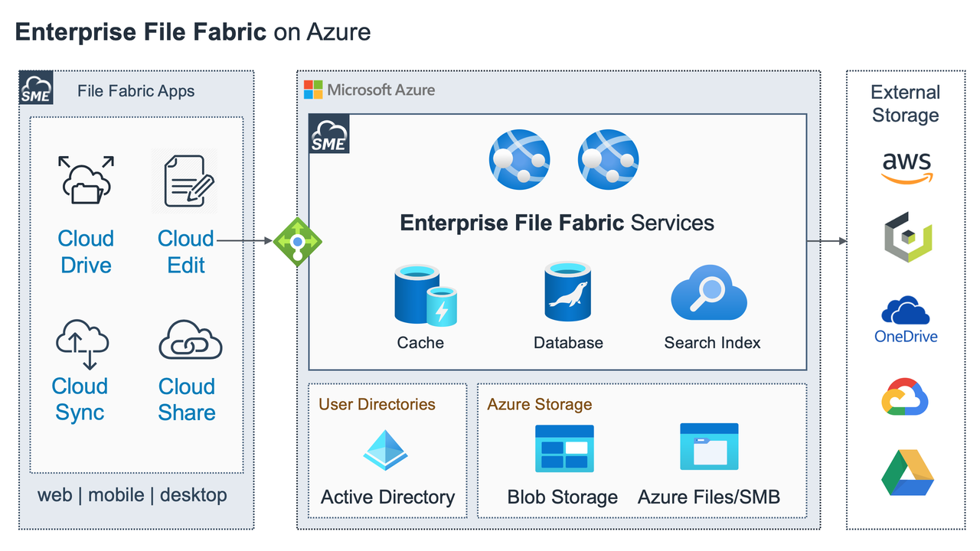Select the left app service globe icon
Viewport: 980px width, 551px height.
(520, 159)
